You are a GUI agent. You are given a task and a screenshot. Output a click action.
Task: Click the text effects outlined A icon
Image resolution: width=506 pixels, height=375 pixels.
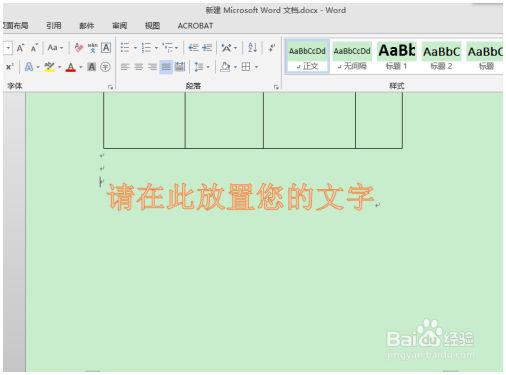pyautogui.click(x=29, y=67)
